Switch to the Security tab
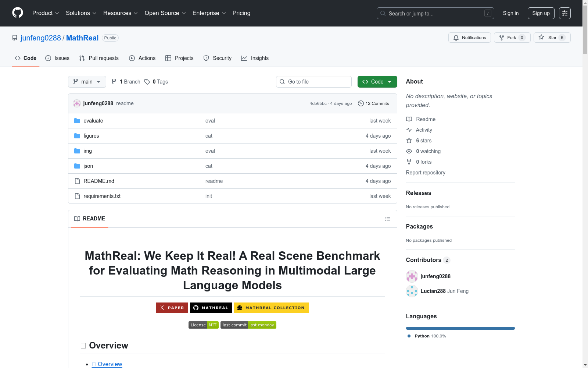The width and height of the screenshot is (588, 368). point(218,58)
